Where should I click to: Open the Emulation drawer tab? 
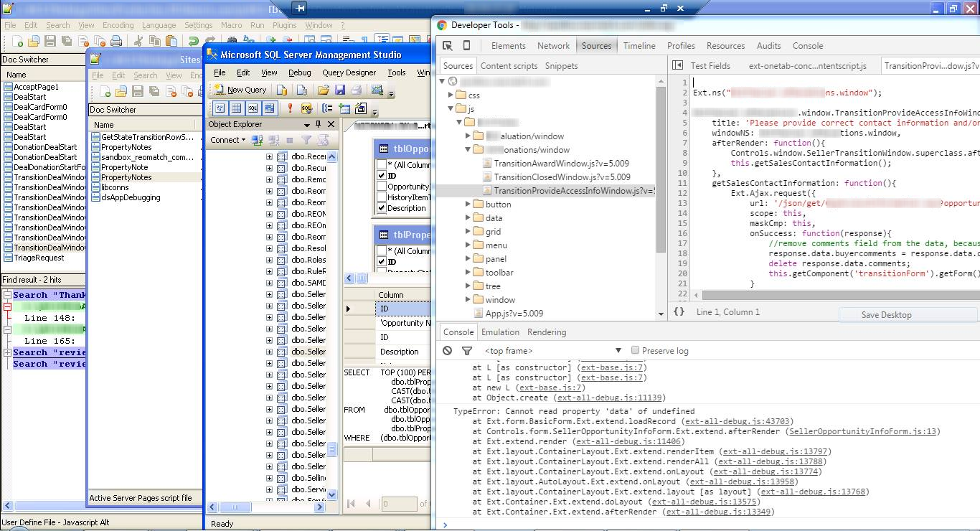pyautogui.click(x=500, y=332)
